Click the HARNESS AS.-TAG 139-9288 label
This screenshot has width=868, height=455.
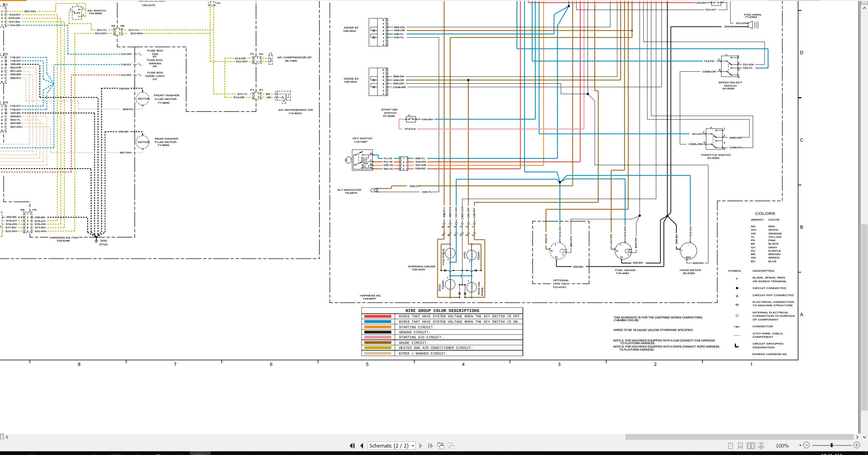click(x=64, y=239)
